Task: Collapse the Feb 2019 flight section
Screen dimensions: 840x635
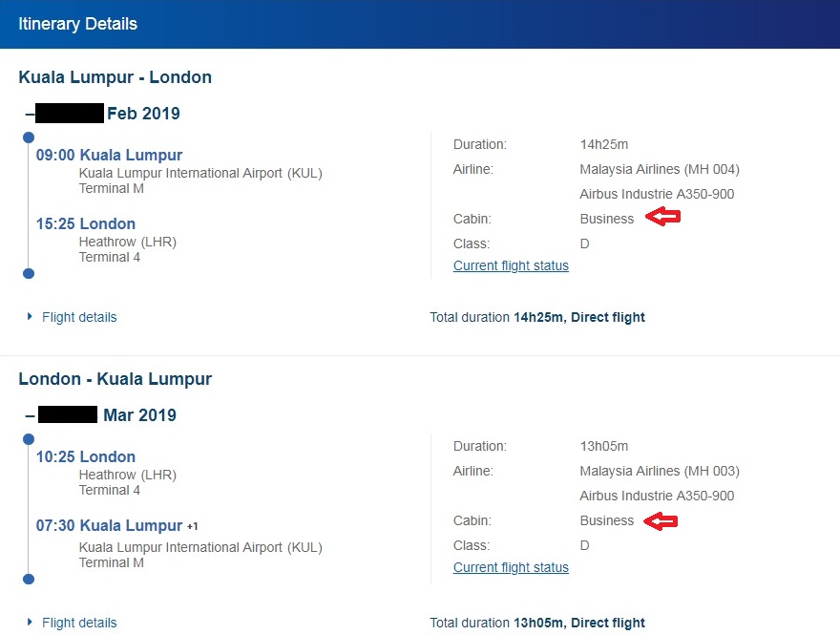Action: click(30, 114)
